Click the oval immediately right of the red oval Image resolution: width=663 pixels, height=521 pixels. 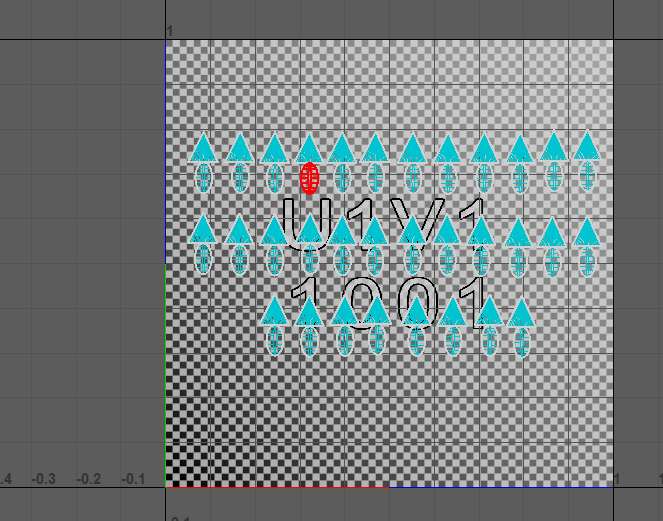pos(343,178)
